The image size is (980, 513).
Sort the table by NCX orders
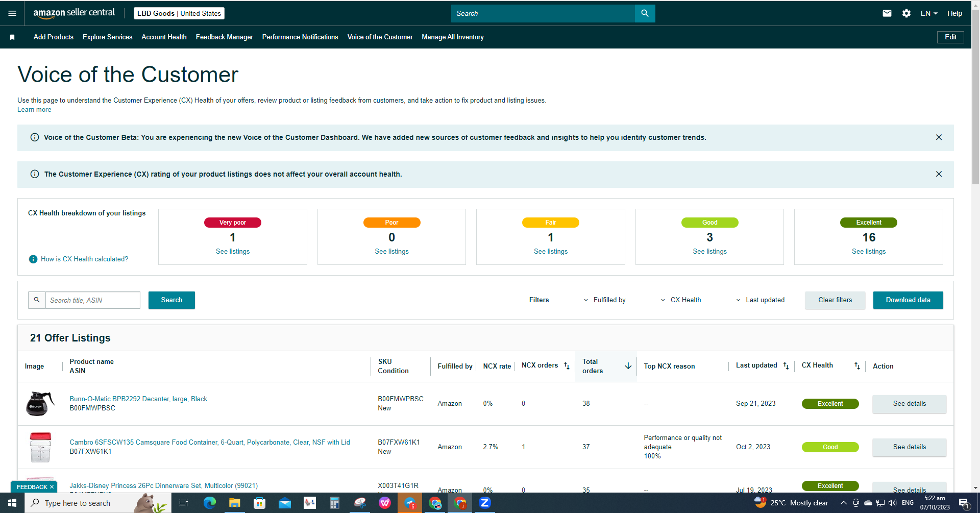pyautogui.click(x=567, y=366)
